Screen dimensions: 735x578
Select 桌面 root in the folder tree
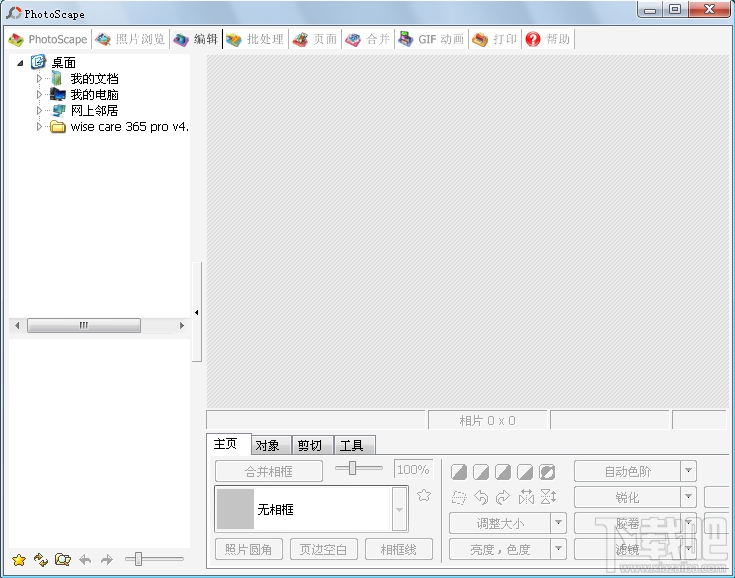coord(63,63)
